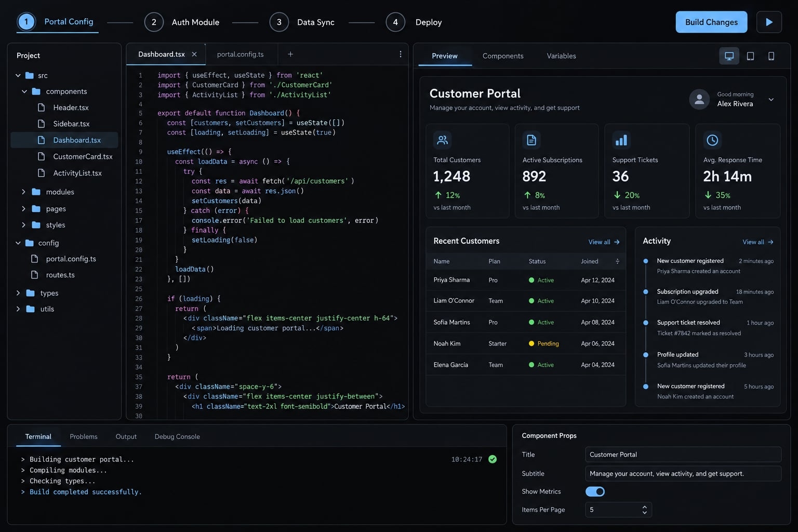Add a new editor tab with plus icon
798x532 pixels.
(x=290, y=54)
